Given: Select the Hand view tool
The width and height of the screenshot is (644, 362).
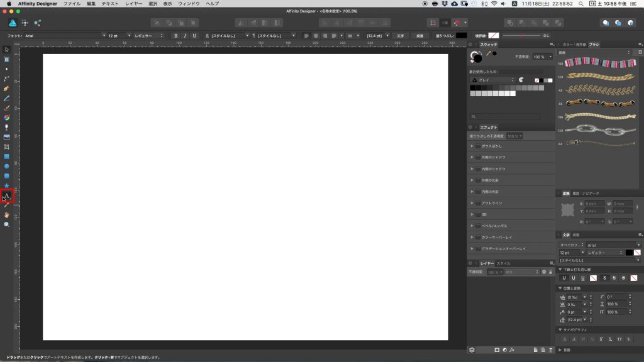Looking at the screenshot, I should [x=6, y=215].
